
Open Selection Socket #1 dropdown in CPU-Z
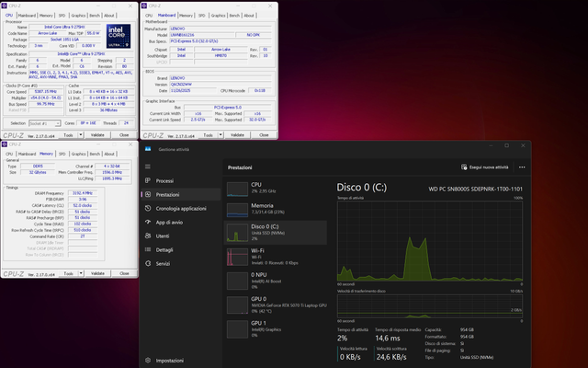coord(45,123)
